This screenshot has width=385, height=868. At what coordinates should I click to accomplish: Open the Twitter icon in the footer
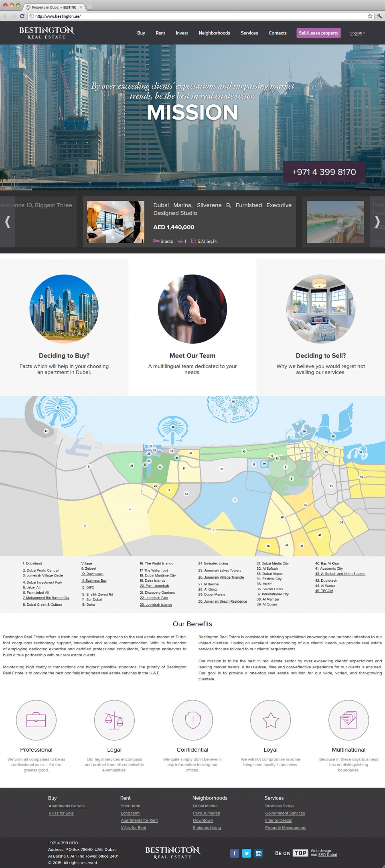[x=247, y=853]
